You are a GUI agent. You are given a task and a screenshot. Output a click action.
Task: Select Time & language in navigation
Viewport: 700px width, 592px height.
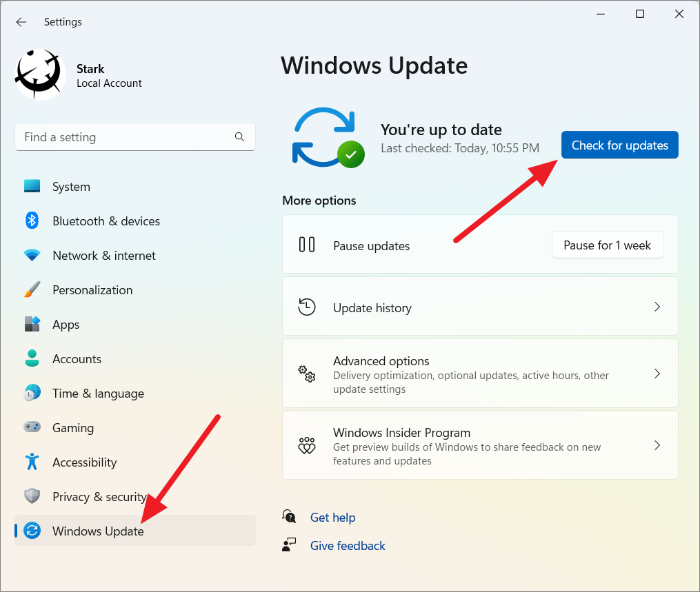(x=32, y=393)
